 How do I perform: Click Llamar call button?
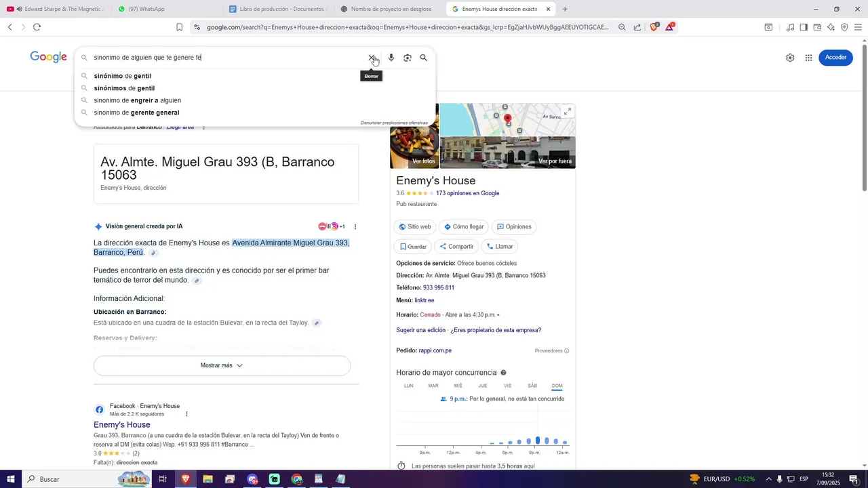point(500,247)
